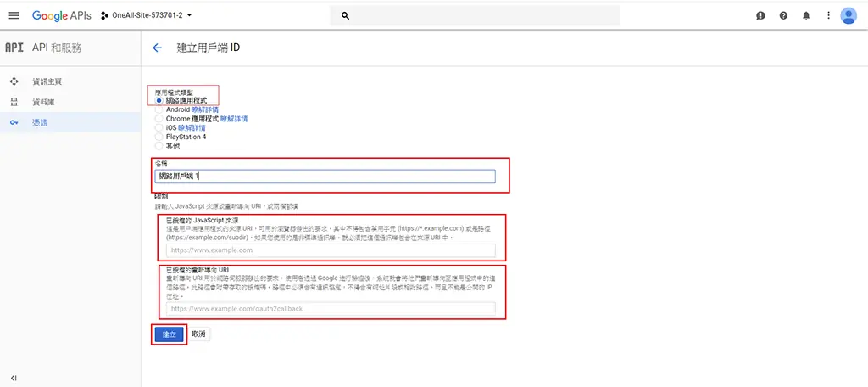Click the blue 建立 button
Image resolution: width=868 pixels, height=387 pixels.
(169, 334)
